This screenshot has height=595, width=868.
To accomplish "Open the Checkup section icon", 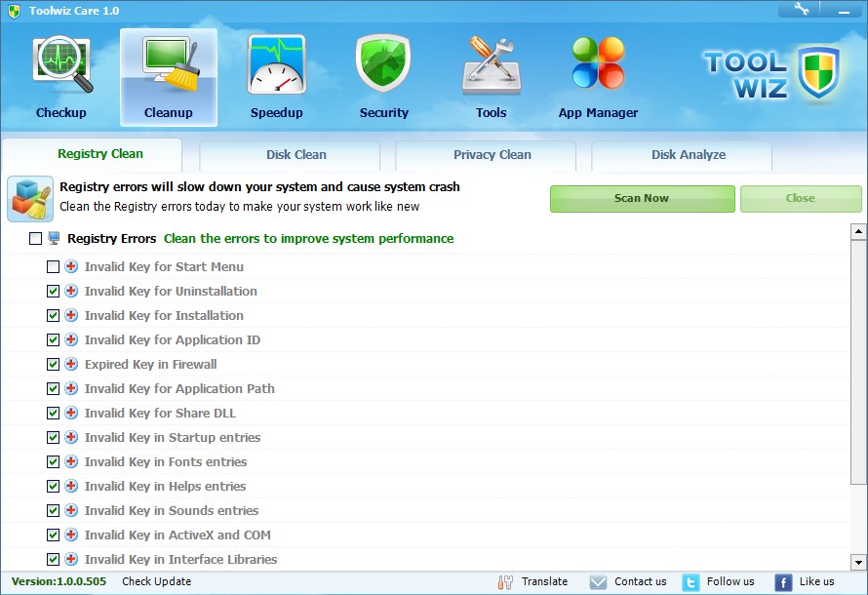I will 62,65.
